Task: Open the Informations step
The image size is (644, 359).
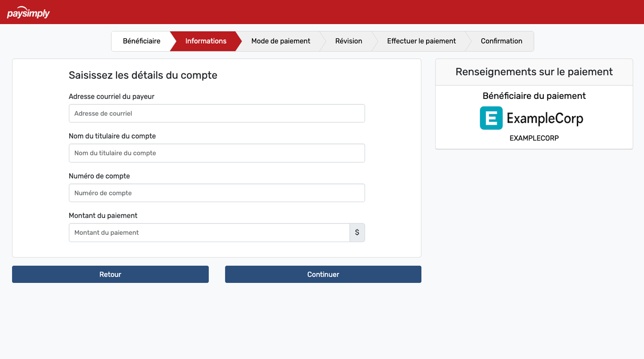Action: pos(205,41)
